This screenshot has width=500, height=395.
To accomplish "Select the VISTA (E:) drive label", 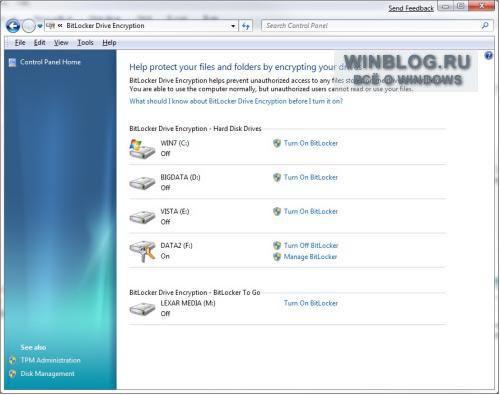I will (x=175, y=211).
